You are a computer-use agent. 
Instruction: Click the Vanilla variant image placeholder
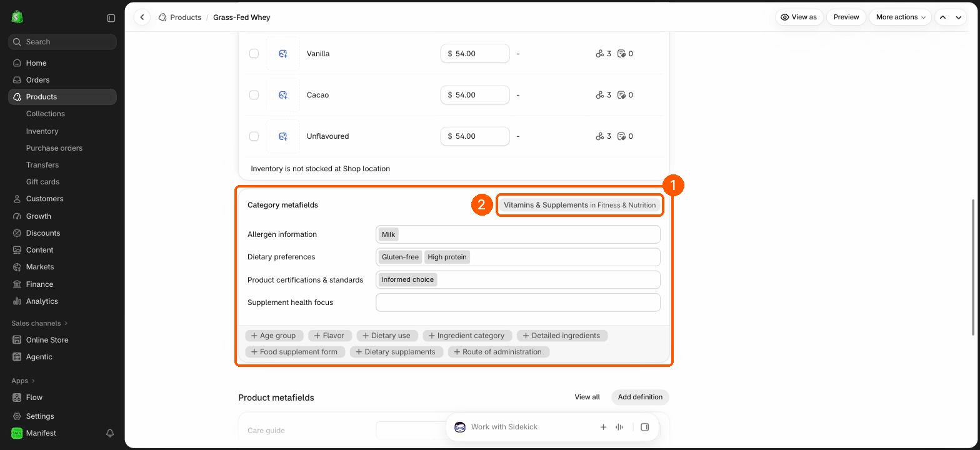click(x=283, y=54)
